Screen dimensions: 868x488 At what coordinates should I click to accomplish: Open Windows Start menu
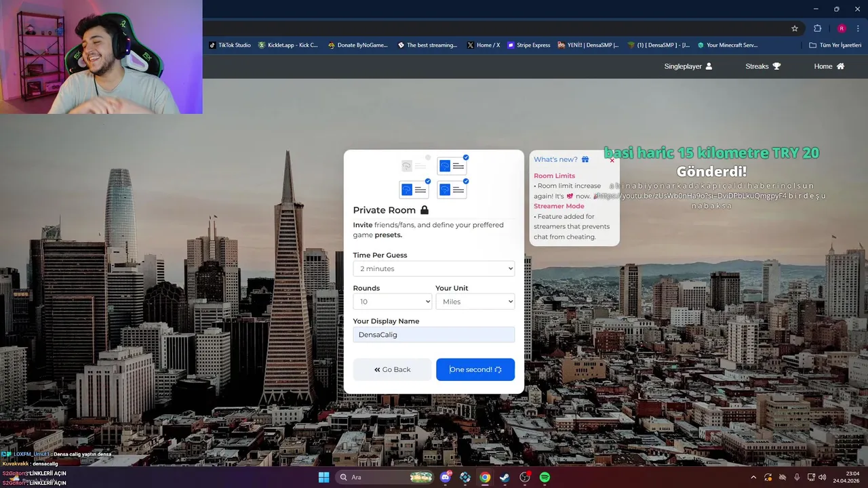point(323,477)
